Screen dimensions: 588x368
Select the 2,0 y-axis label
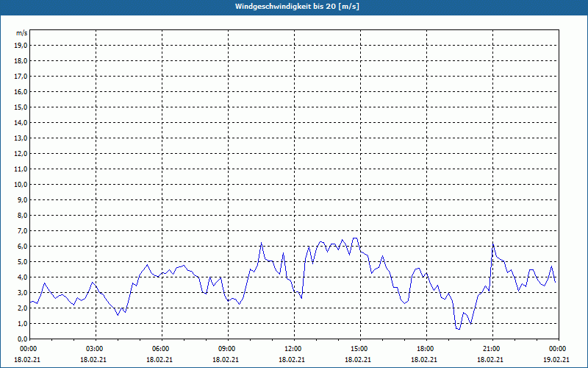coord(23,308)
